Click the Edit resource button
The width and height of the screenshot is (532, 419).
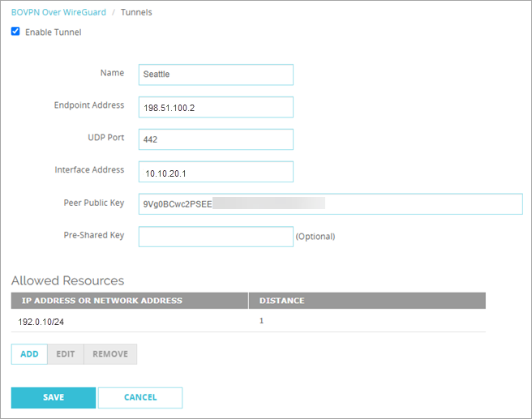[66, 354]
